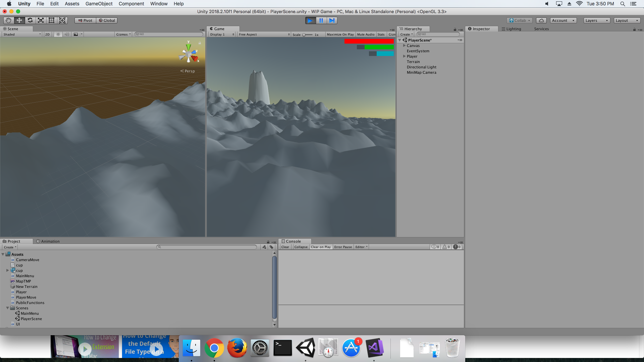Enable Maximize On Play
The height and width of the screenshot is (362, 644).
coord(340,35)
